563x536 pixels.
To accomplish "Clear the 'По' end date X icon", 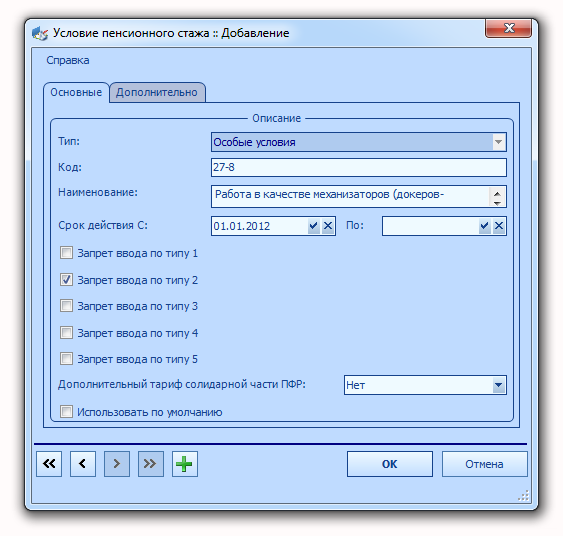I will click(x=499, y=226).
